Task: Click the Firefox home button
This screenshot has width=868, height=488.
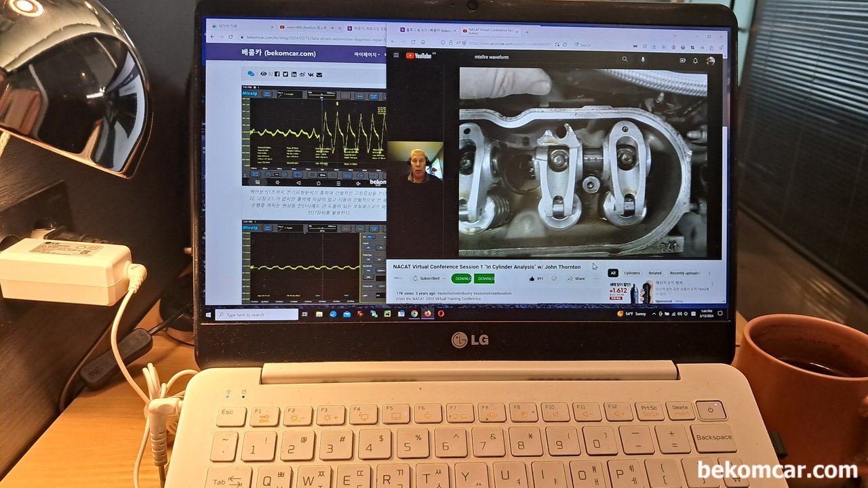Action: click(x=423, y=42)
